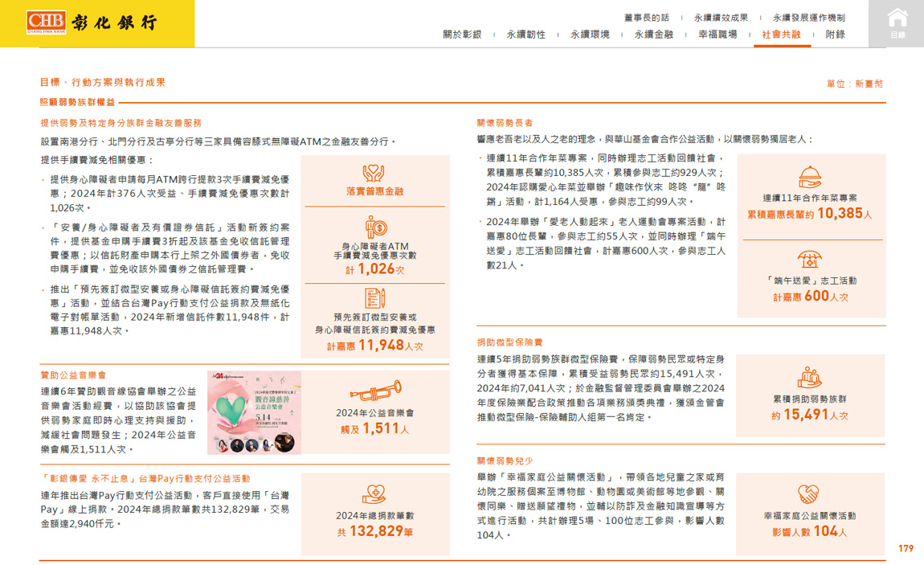Click the handshake heart family care icon
Image resolution: width=924 pixels, height=565 pixels.
[x=809, y=493]
